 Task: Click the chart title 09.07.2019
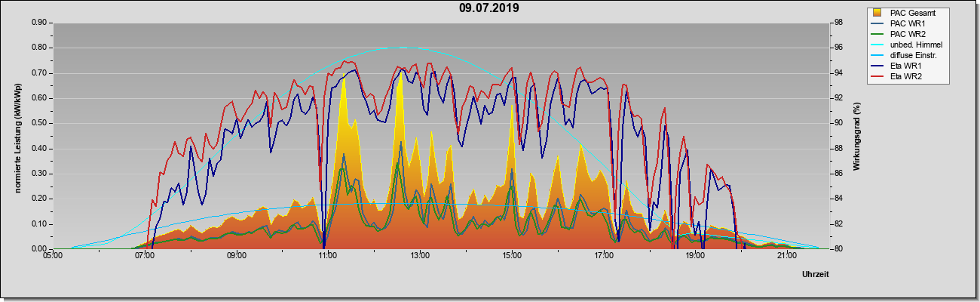(489, 8)
